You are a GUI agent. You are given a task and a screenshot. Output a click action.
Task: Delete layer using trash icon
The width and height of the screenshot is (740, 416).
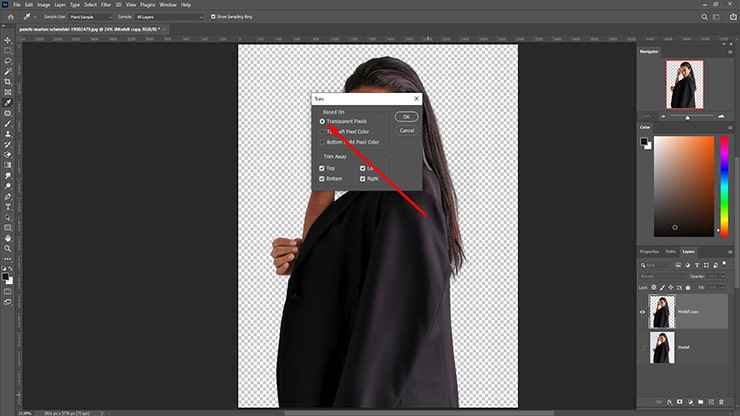[x=721, y=402]
